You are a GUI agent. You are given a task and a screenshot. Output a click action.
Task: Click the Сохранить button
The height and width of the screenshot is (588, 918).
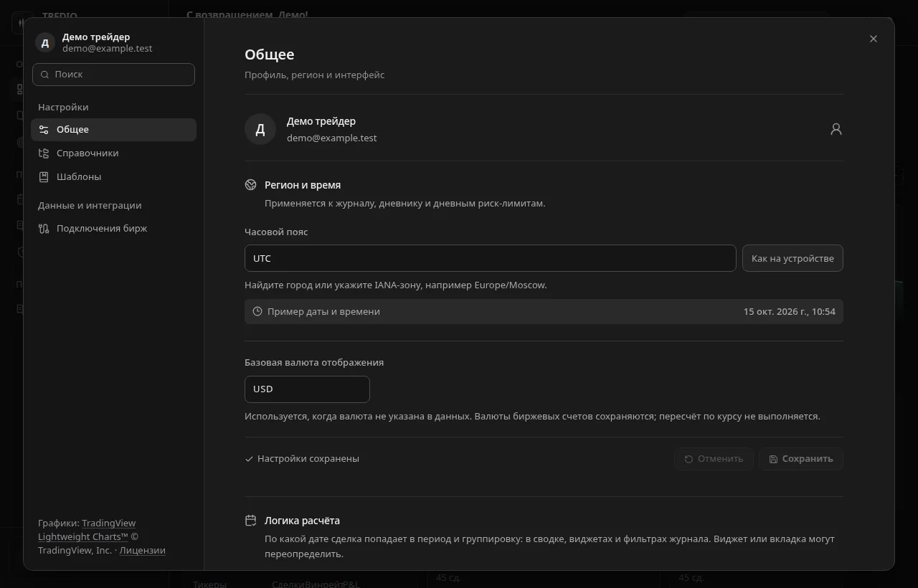(800, 459)
